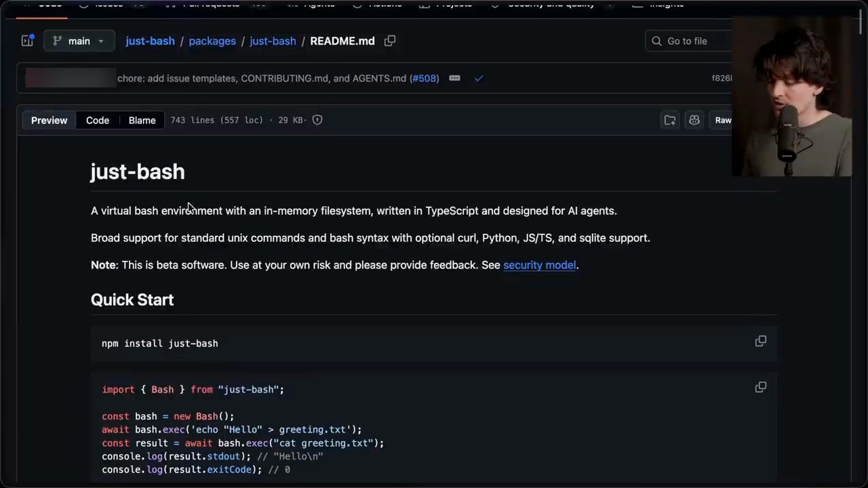Image resolution: width=868 pixels, height=488 pixels.
Task: Click the webcam video overlay thumbnail
Action: pos(791,96)
